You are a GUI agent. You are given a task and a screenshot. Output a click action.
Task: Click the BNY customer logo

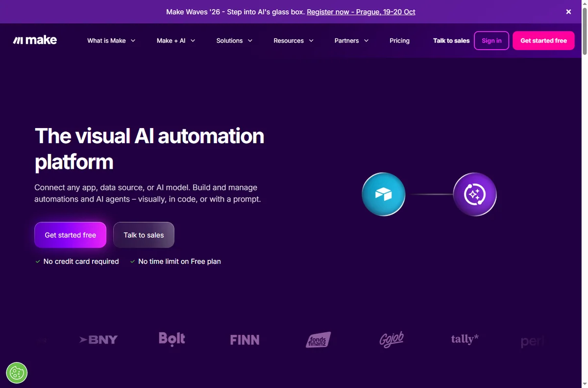[x=98, y=339]
